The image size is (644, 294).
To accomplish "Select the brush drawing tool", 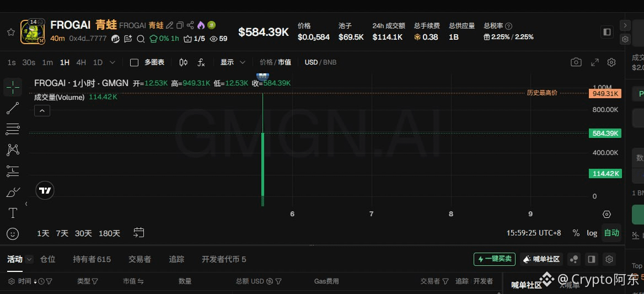I will pyautogui.click(x=13, y=192).
